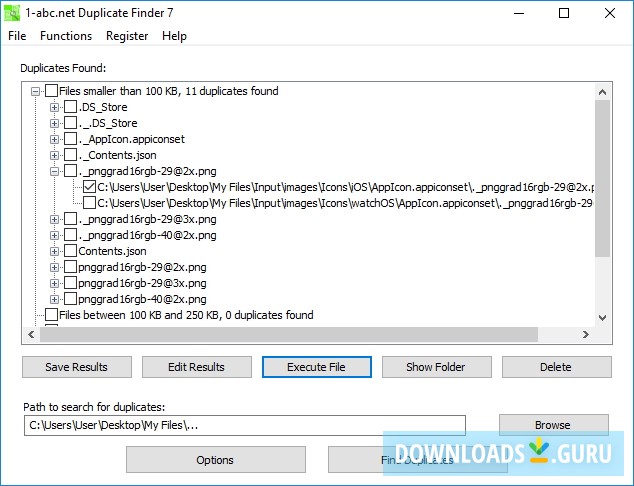Viewport: 634px width, 486px height.
Task: Open the File menu
Action: click(x=17, y=36)
